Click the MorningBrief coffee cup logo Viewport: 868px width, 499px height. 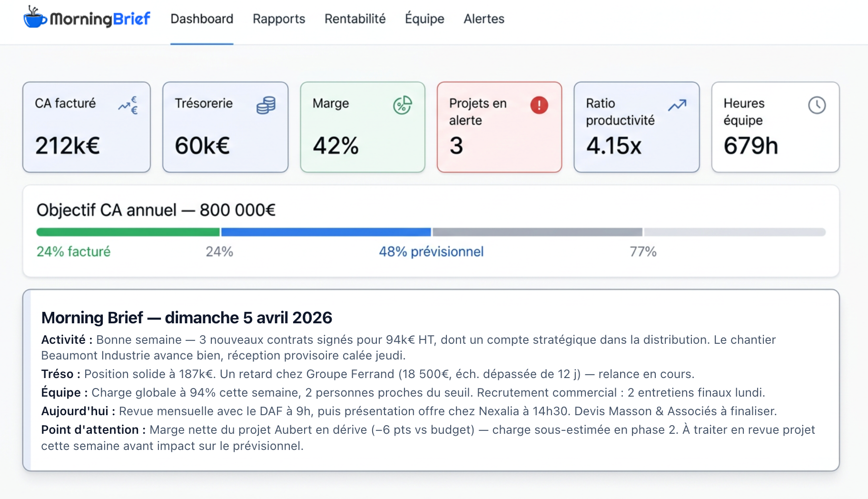point(35,18)
